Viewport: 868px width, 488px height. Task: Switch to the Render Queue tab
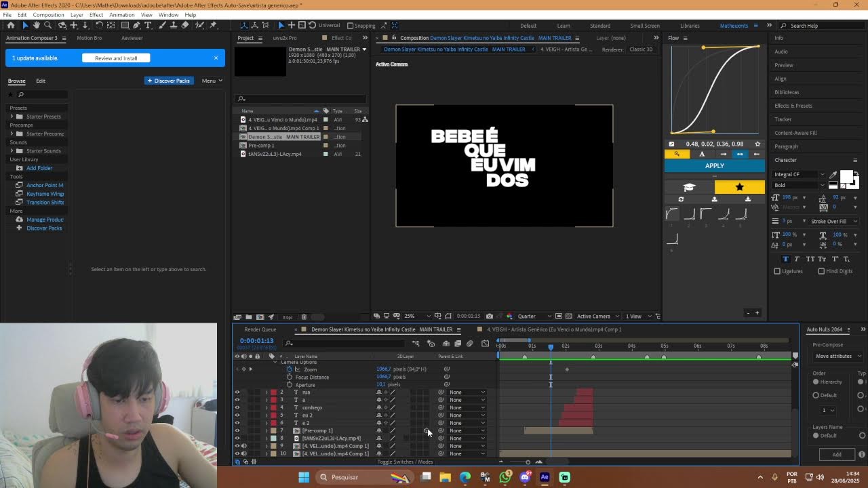coord(260,329)
